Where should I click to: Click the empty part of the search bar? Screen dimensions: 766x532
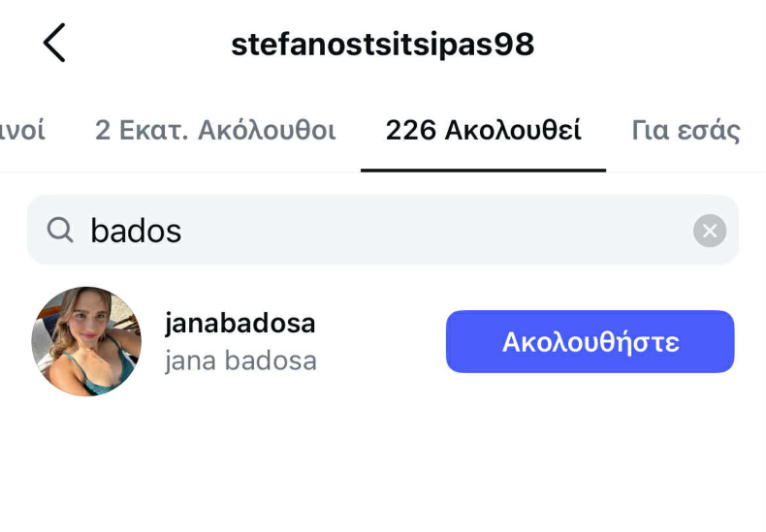pos(436,231)
